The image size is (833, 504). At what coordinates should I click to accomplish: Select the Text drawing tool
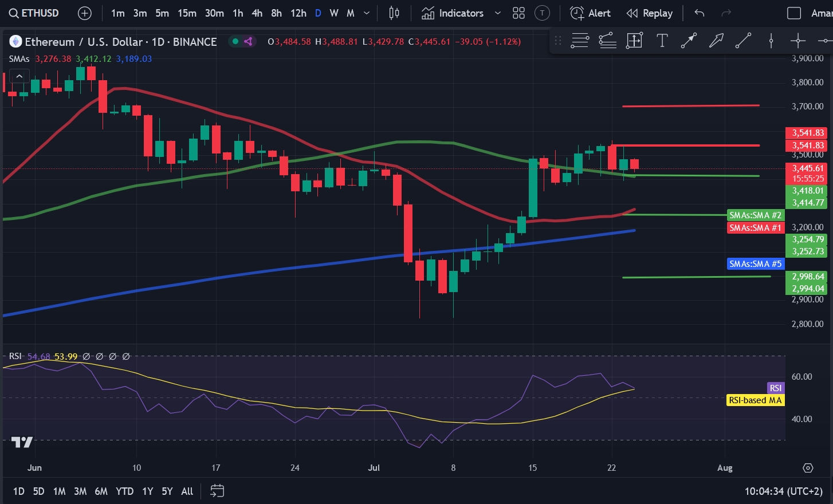662,40
